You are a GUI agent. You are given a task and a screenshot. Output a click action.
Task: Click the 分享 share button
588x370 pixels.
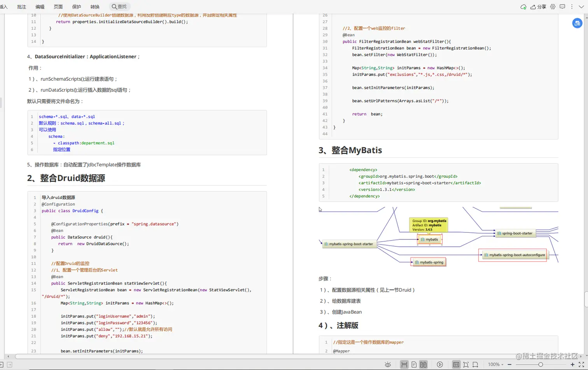(538, 7)
